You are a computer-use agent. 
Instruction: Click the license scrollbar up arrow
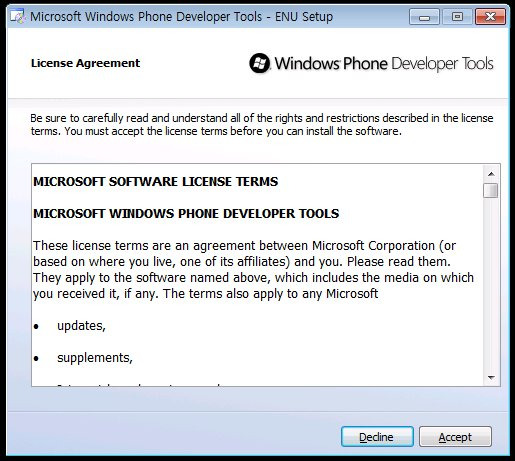pos(491,174)
